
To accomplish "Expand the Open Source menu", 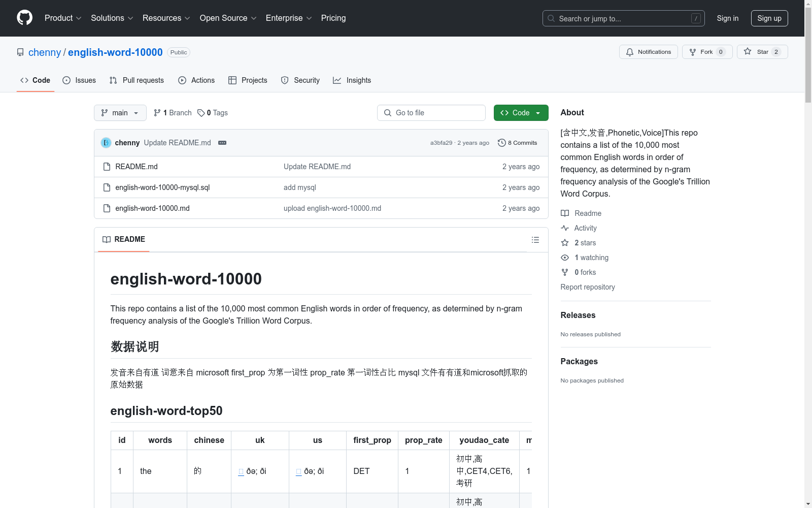I will [x=228, y=18].
